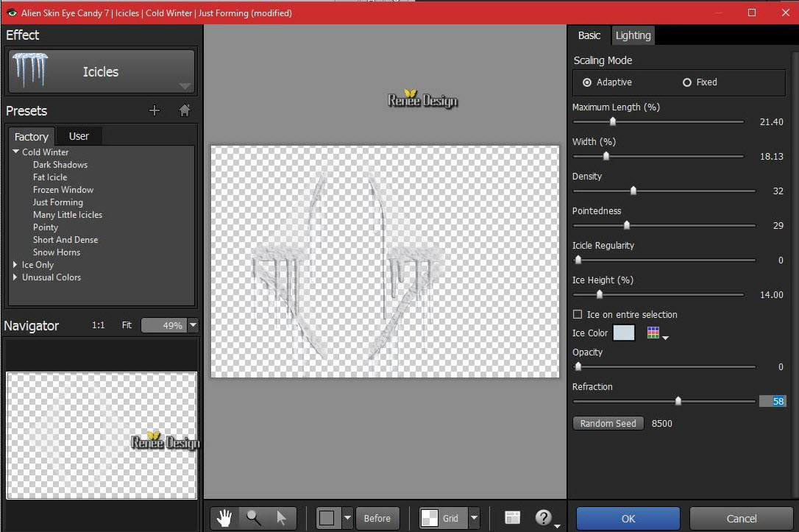Collapse the Cold Winter preset group
The width and height of the screenshot is (799, 532).
click(15, 152)
